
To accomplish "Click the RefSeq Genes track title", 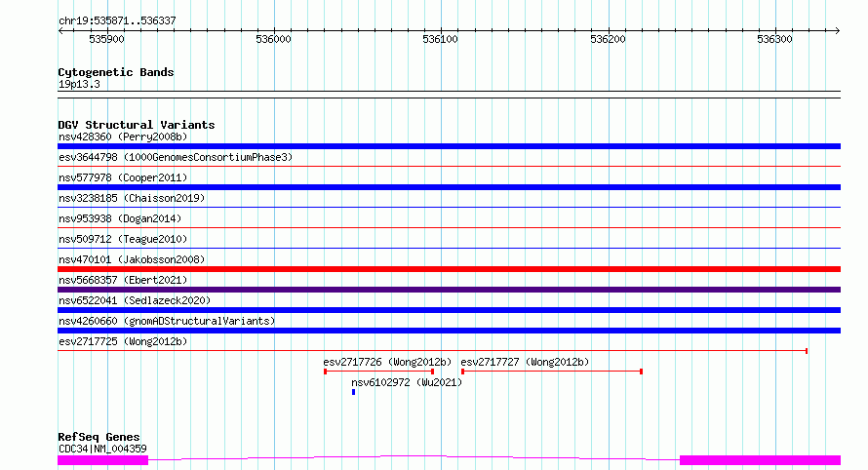I will 99,437.
